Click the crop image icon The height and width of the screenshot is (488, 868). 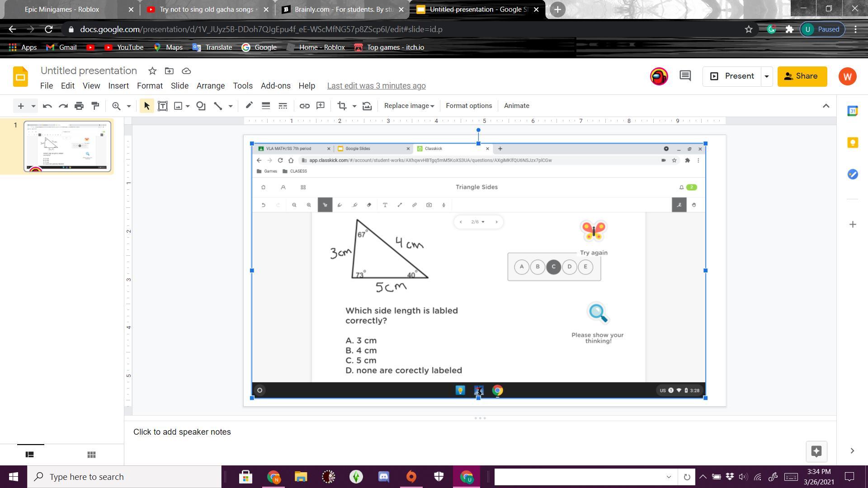coord(342,106)
